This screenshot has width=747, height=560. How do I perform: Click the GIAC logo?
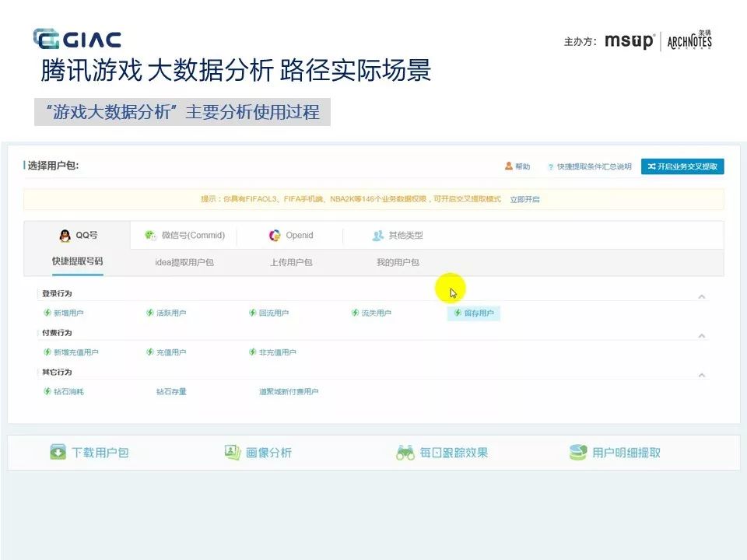click(x=77, y=39)
